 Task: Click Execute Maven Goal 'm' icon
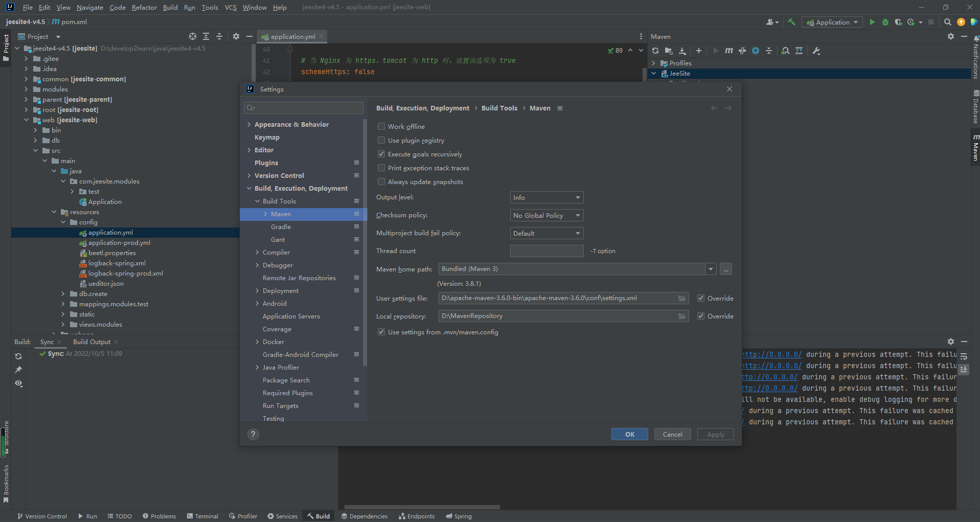click(x=729, y=51)
